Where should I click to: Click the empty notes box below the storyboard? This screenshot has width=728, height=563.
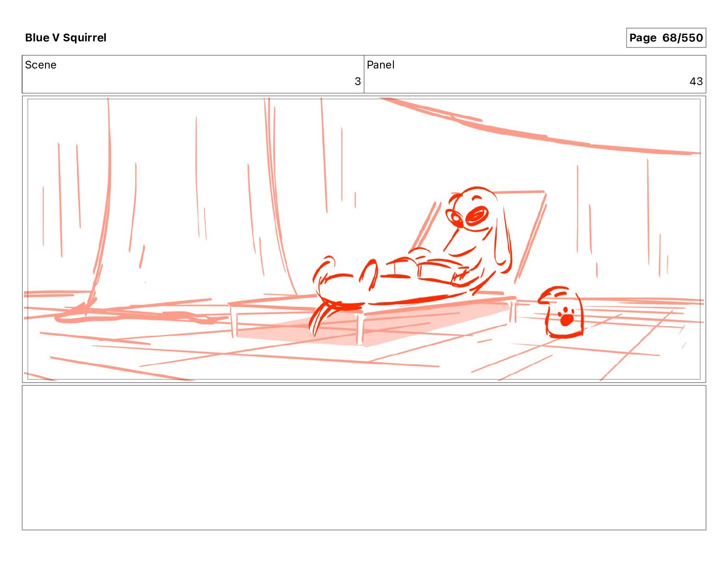pos(364,458)
